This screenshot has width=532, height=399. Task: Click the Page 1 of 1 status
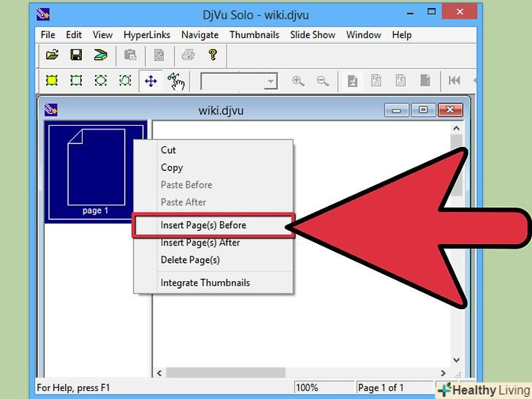coord(395,387)
